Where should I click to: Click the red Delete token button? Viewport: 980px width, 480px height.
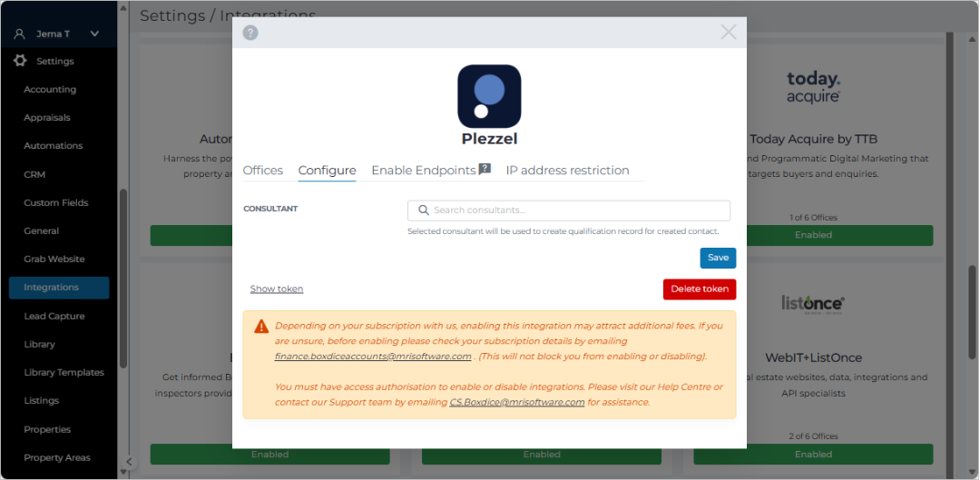point(700,289)
